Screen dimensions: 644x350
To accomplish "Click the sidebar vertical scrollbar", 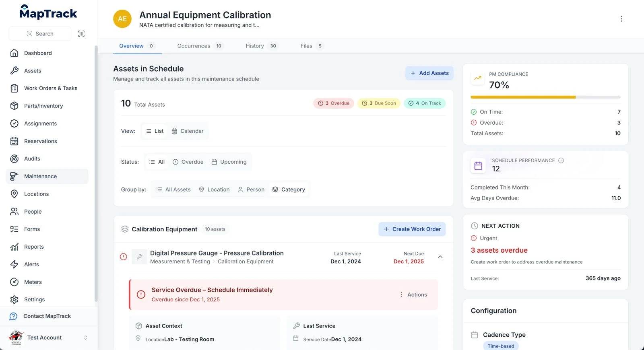I will 96,173.
